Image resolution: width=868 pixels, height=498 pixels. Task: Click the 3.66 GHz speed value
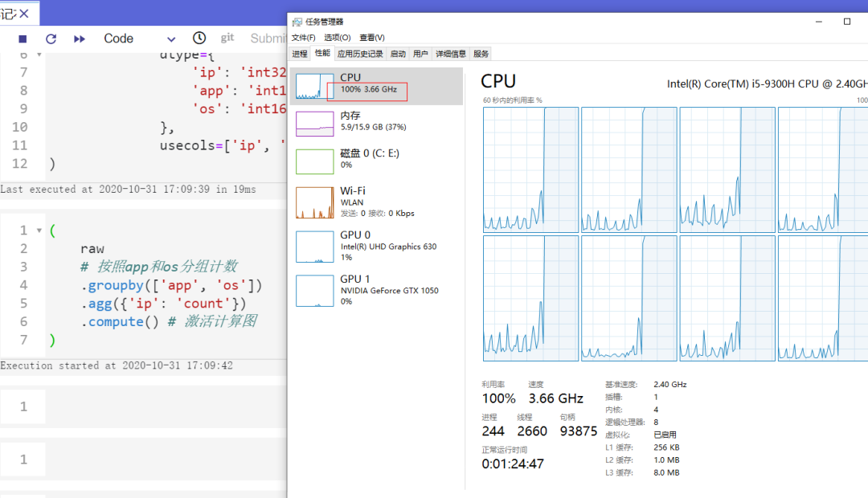(556, 398)
